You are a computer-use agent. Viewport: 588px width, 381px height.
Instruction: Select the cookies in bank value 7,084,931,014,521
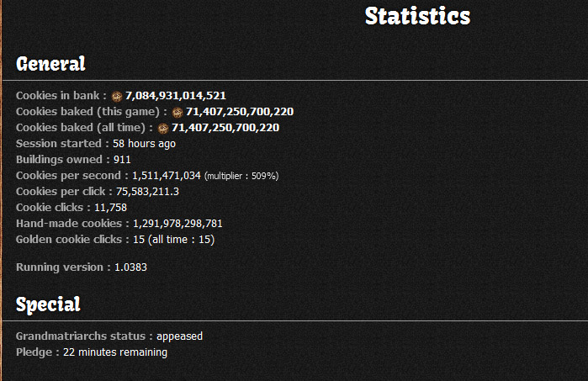coord(176,96)
